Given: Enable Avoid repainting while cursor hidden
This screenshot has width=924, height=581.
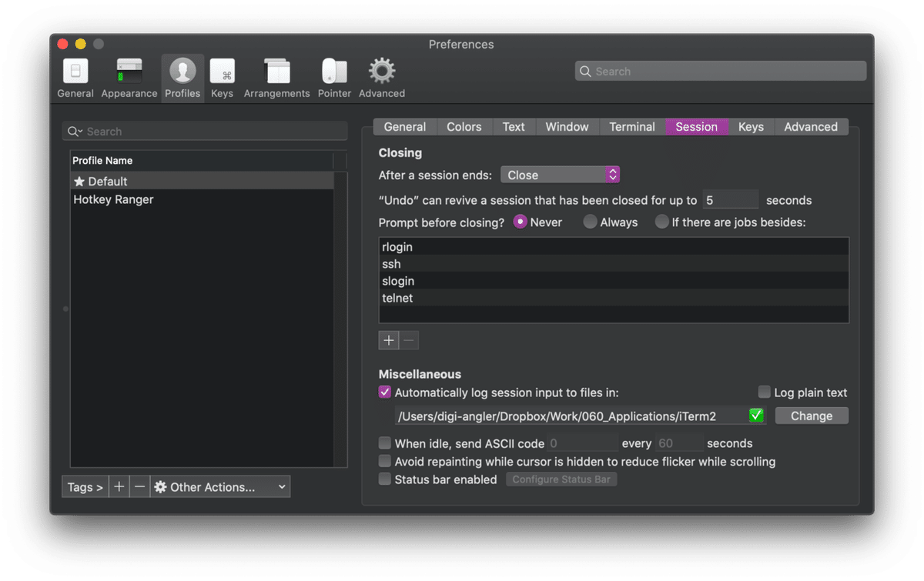Looking at the screenshot, I should click(x=385, y=462).
